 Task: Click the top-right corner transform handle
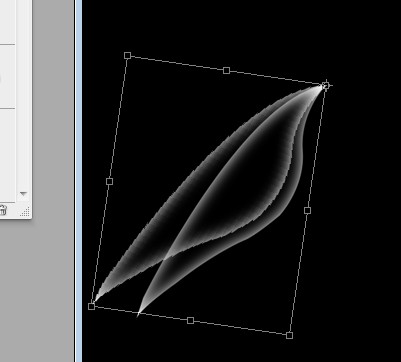326,86
